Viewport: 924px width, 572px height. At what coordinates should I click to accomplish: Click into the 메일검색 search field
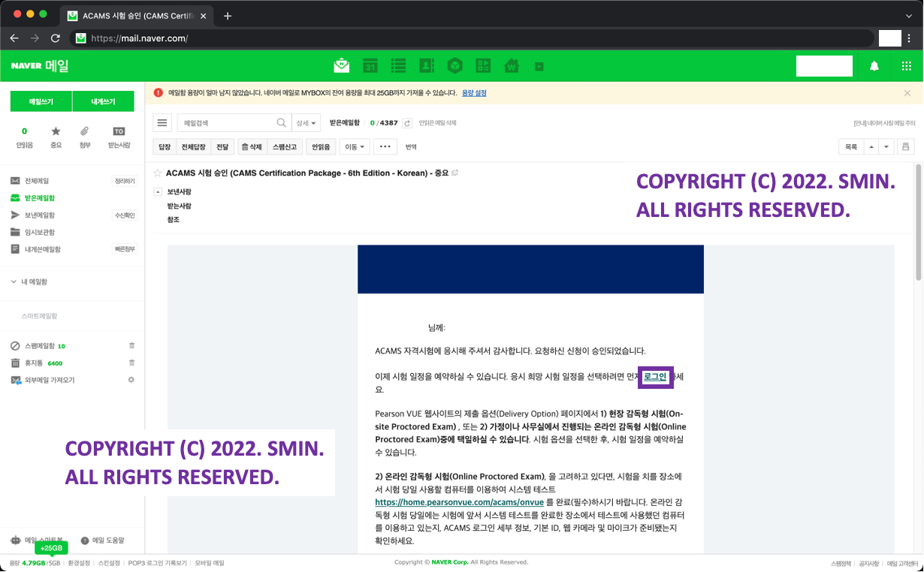click(x=225, y=123)
